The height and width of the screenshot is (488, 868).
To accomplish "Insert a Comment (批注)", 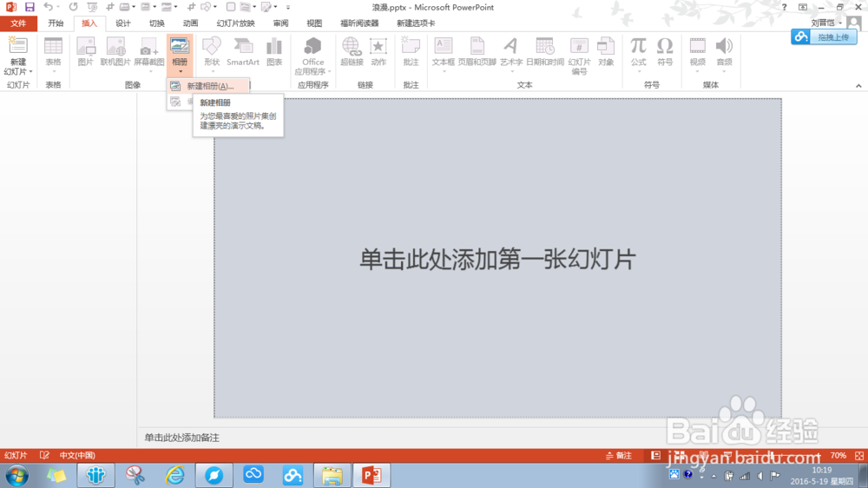I will point(411,51).
